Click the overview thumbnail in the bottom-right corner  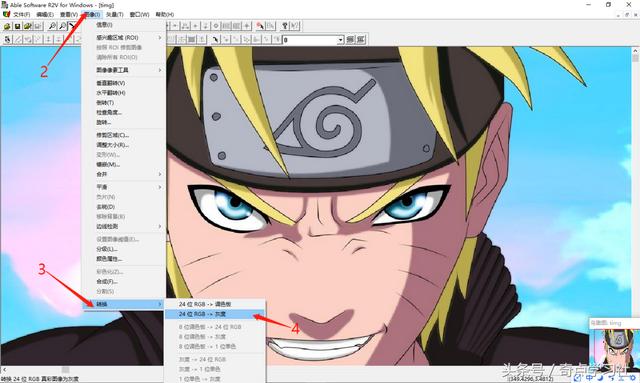pyautogui.click(x=614, y=350)
